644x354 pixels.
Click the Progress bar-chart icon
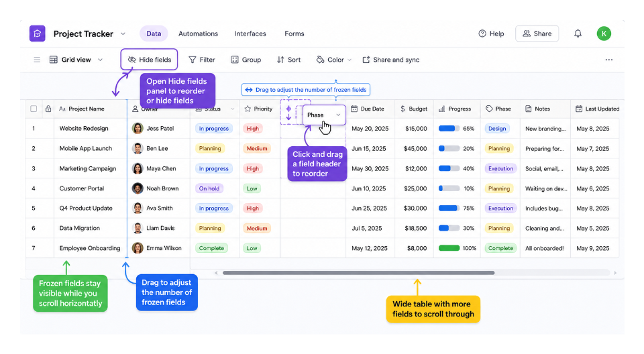pyautogui.click(x=441, y=109)
